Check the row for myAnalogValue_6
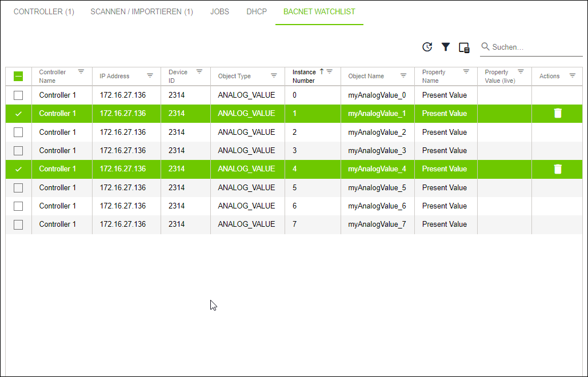588x377 pixels. (x=18, y=206)
